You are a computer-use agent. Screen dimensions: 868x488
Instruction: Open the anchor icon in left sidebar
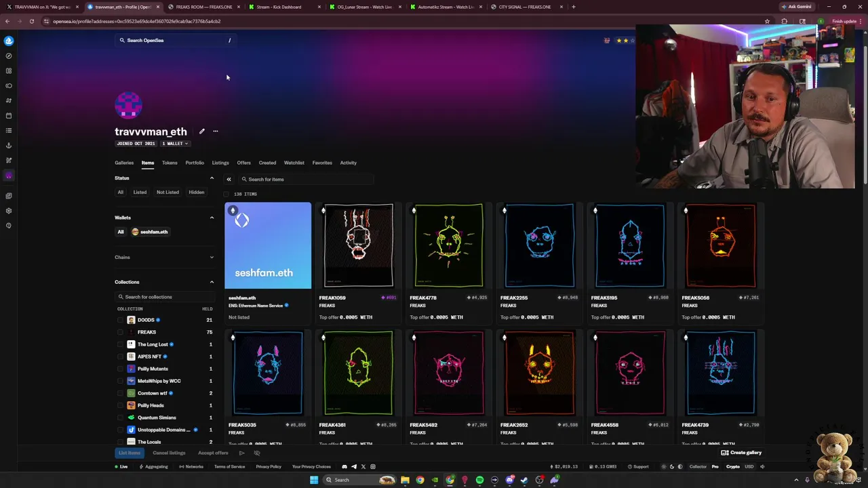pos(9,146)
